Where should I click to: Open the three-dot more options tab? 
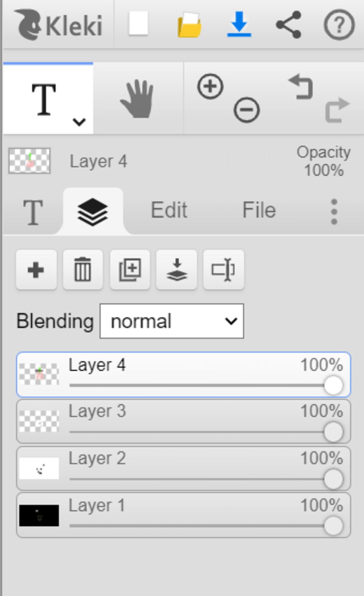[x=334, y=211]
